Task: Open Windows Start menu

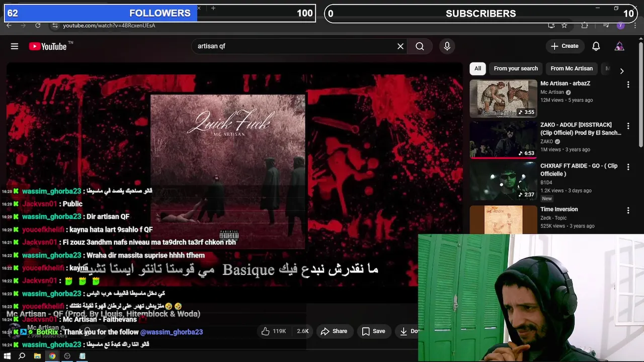Action: point(7,356)
